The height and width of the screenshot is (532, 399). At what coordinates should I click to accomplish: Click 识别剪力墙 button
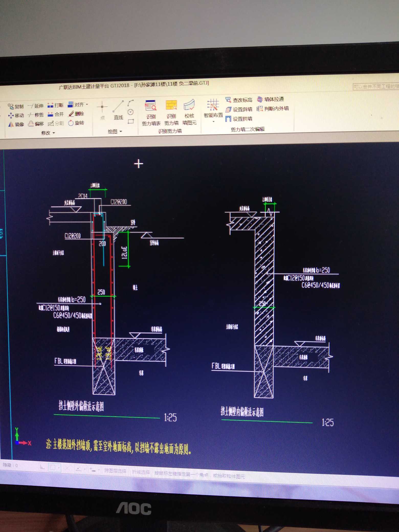pos(171,113)
